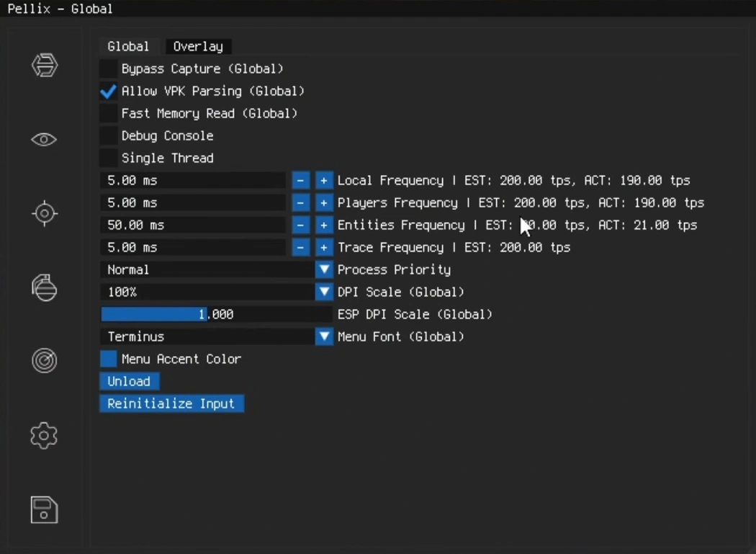Enable Bypass Capture (Global) checkbox
Viewport: 756px width, 554px height.
point(109,68)
